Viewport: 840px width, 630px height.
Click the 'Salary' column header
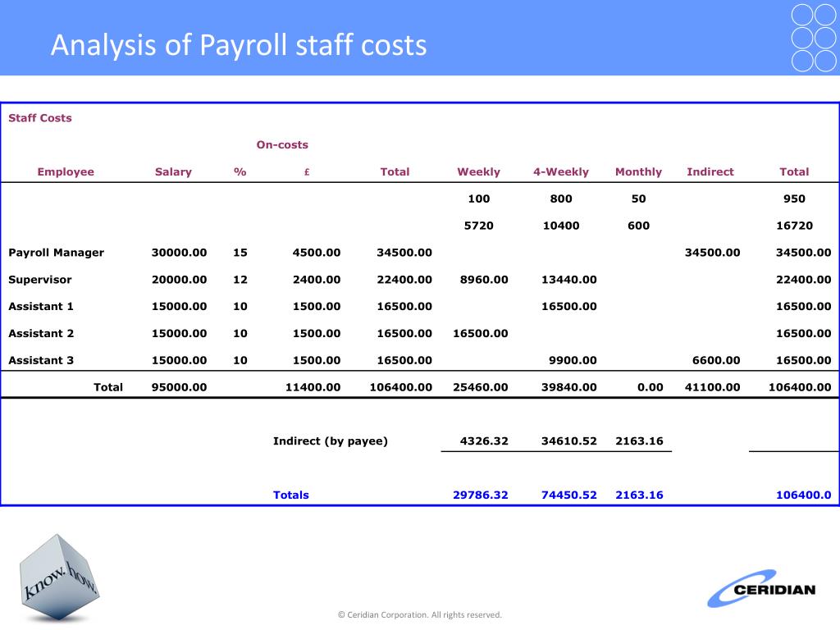coord(173,172)
